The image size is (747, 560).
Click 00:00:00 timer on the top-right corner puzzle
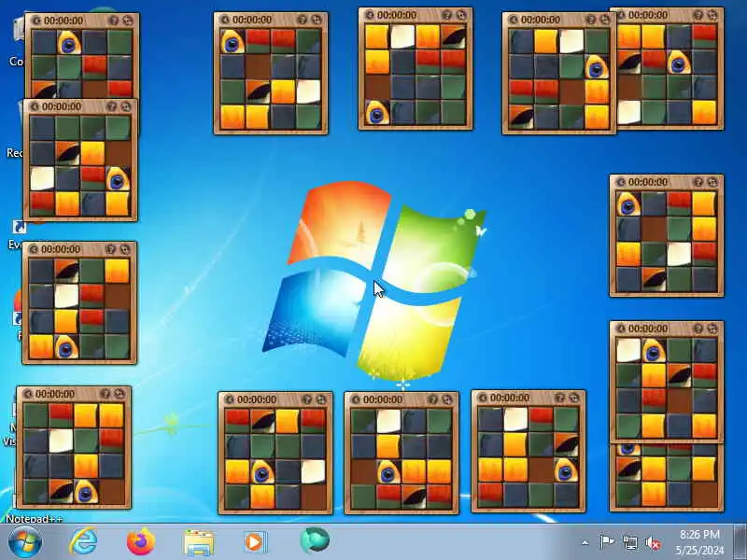(647, 15)
